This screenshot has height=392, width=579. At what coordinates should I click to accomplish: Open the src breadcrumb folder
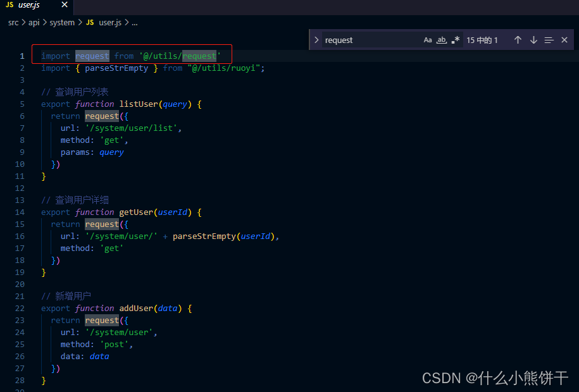coord(13,23)
